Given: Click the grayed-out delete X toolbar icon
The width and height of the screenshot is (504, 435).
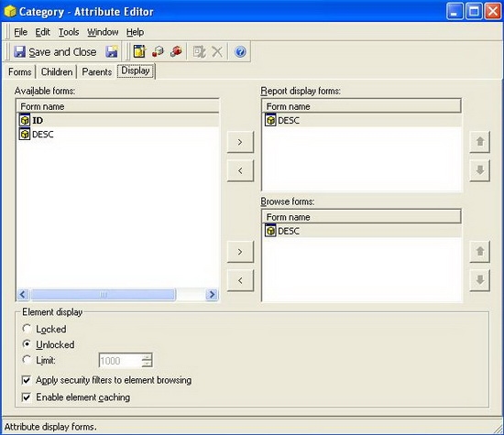Looking at the screenshot, I should pos(217,51).
